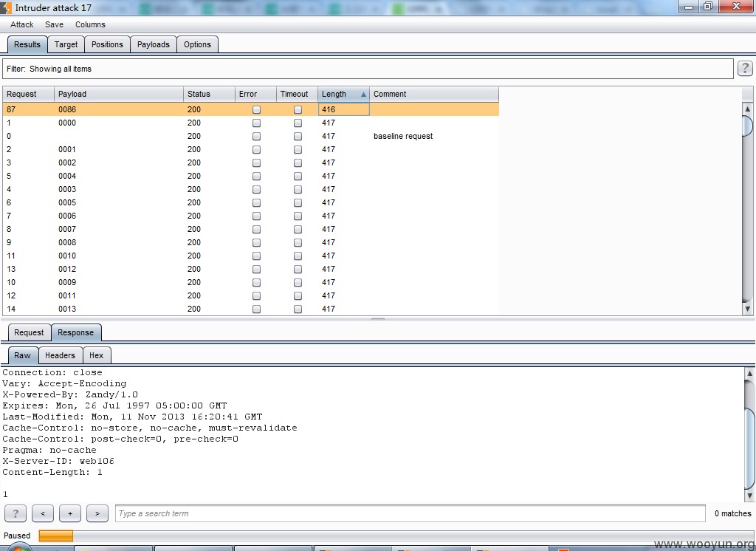Open the filter help question mark button
756x551 pixels.
tap(745, 69)
